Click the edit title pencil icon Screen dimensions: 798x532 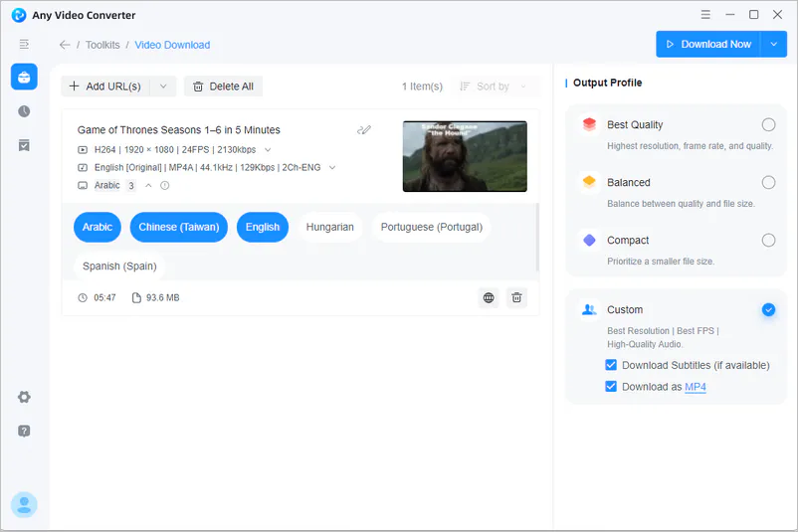coord(364,130)
